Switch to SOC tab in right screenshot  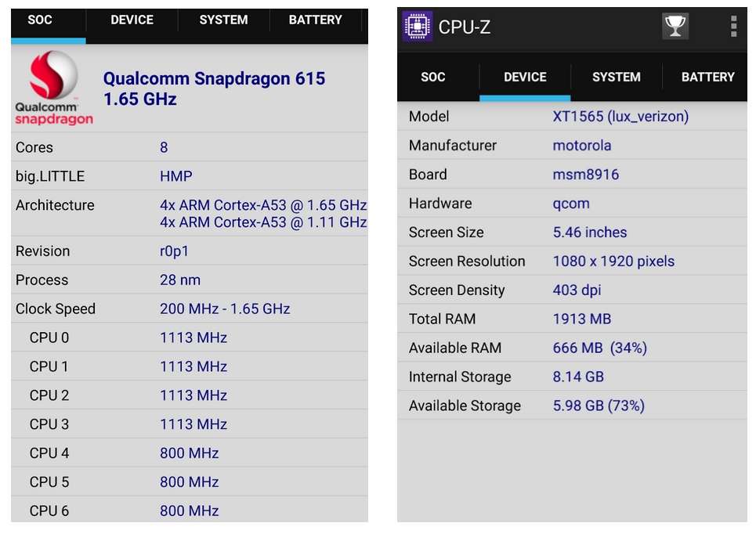tap(432, 77)
